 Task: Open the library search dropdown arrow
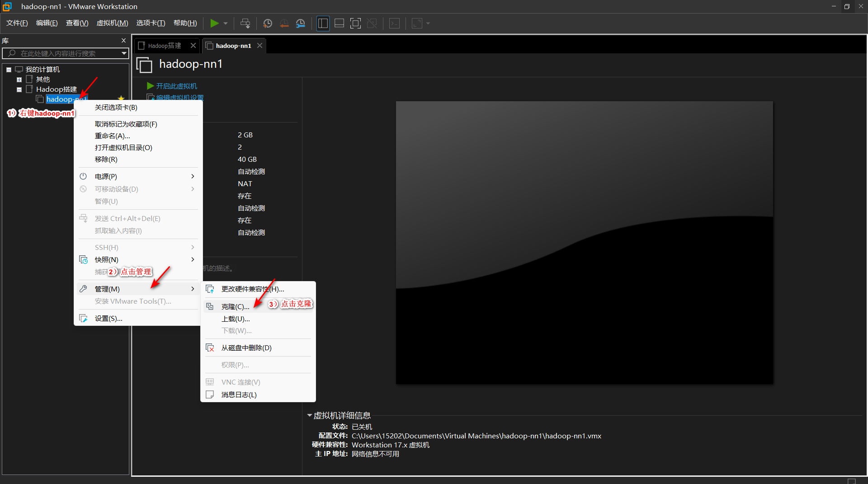124,53
